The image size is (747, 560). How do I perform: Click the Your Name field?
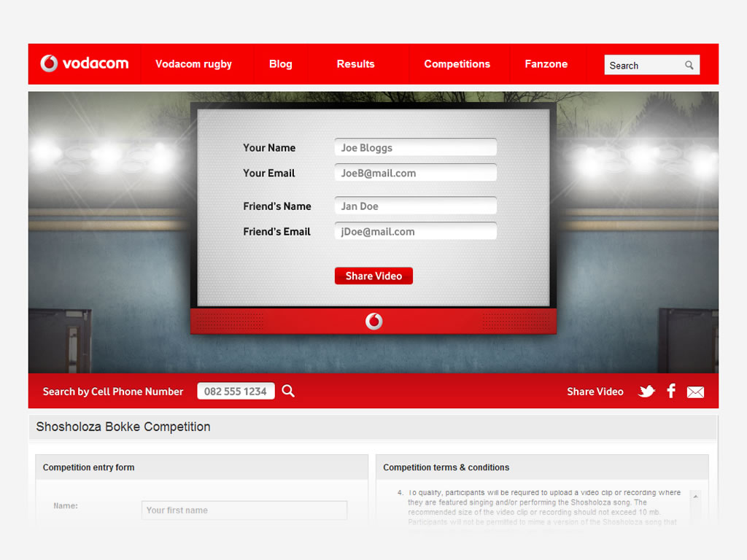tap(415, 147)
